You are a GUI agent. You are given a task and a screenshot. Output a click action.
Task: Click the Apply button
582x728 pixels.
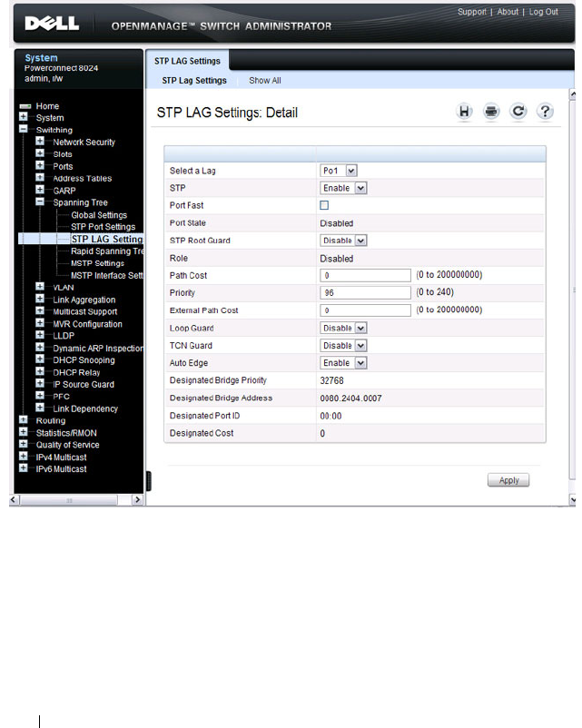point(508,480)
